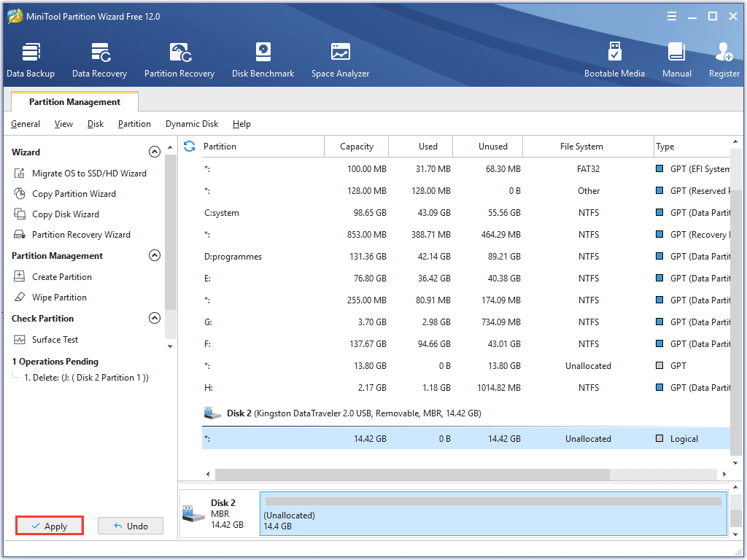Sort by Unused column header
This screenshot has height=560, width=747.
point(487,146)
